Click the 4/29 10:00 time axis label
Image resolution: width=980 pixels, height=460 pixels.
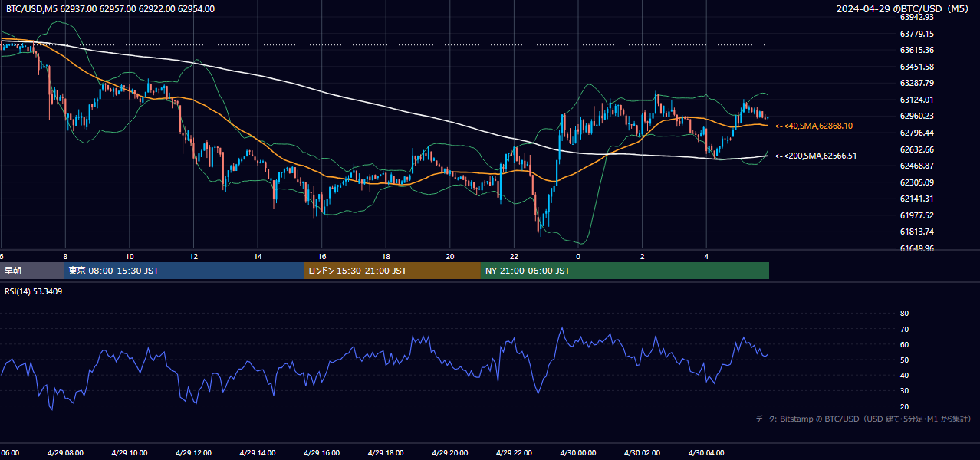click(x=130, y=453)
